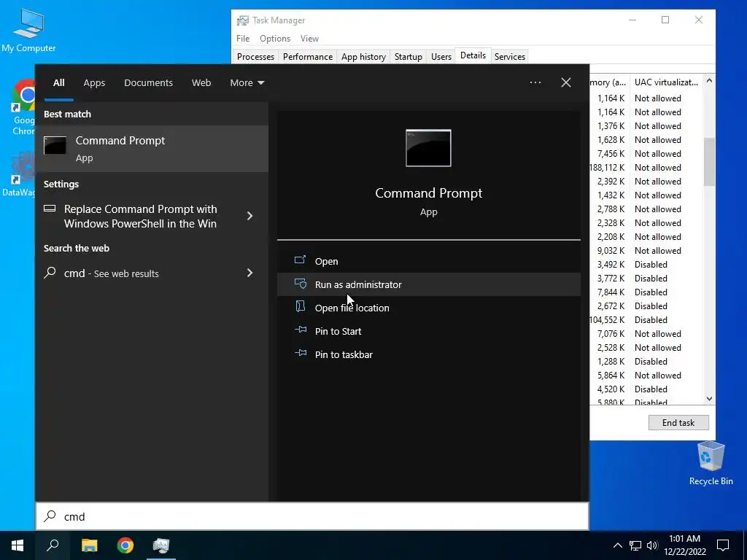Open File Explorer from the taskbar

coord(89,545)
